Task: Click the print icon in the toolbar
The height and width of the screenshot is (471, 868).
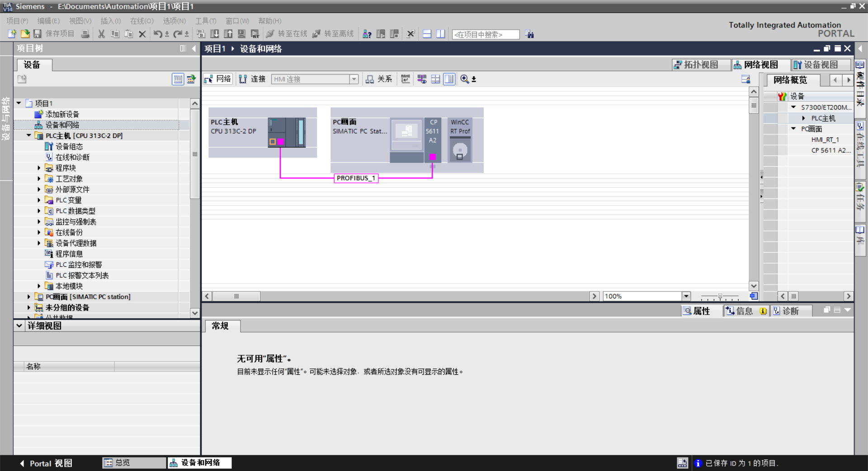Action: [x=85, y=34]
